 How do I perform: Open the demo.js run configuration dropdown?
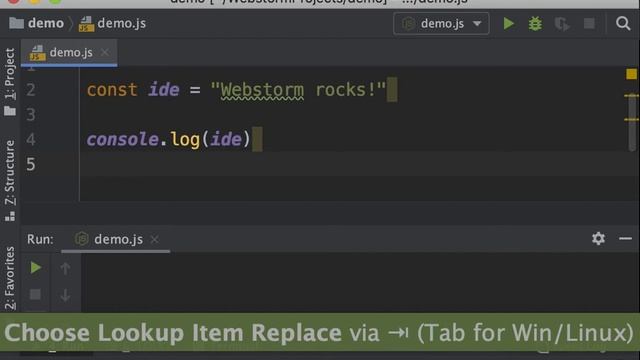[x=441, y=24]
